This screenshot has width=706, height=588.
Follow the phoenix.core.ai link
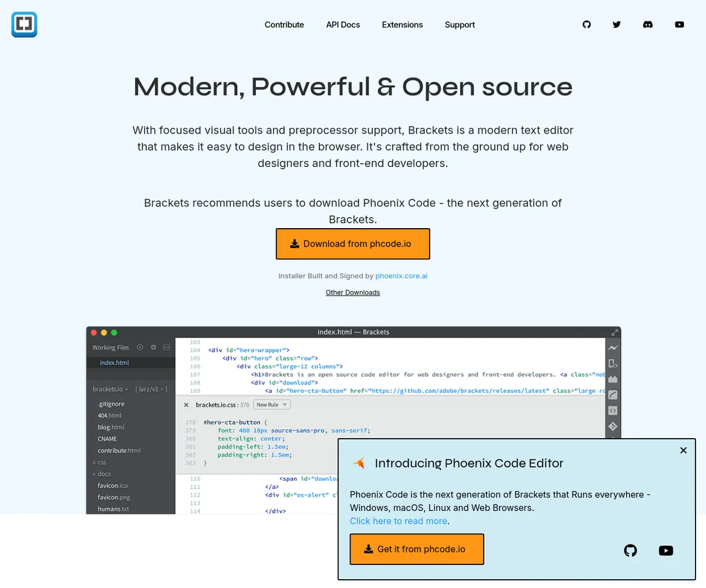point(401,276)
